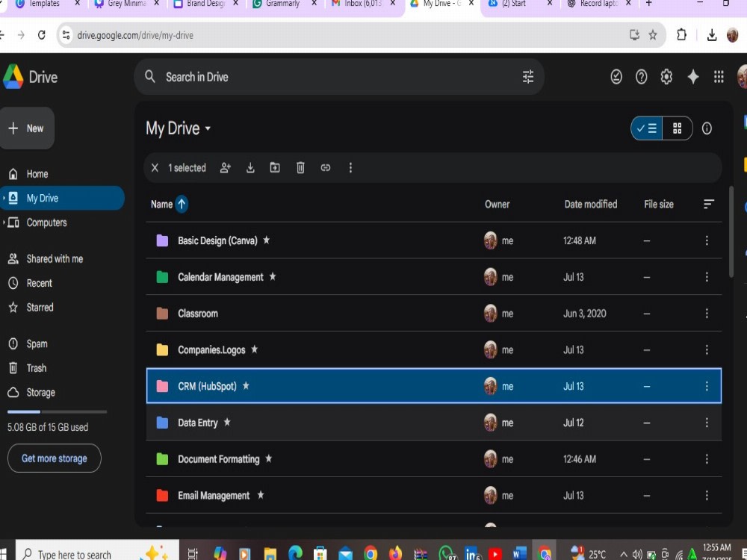Expand My Drive tree in sidebar
The height and width of the screenshot is (560, 747).
[4, 198]
